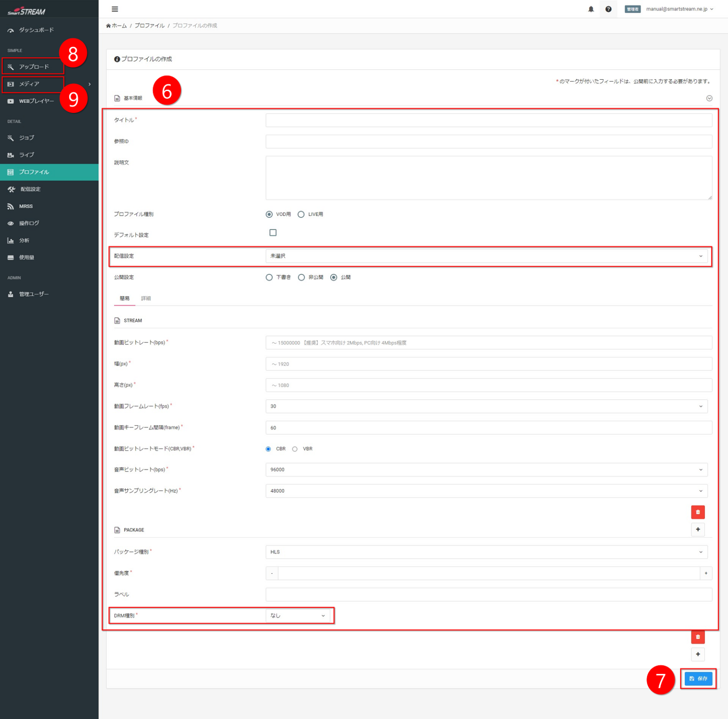Open the DRM種別 dropdown
The height and width of the screenshot is (719, 728).
click(x=298, y=616)
